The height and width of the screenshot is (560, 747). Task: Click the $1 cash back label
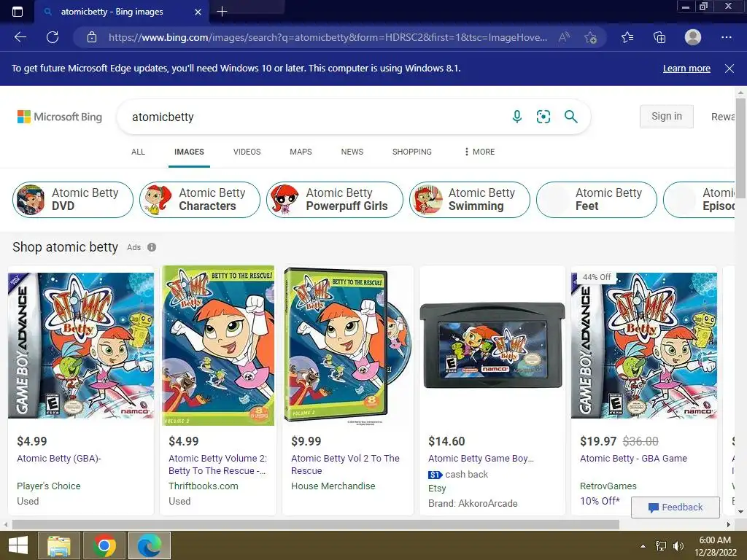[458, 474]
